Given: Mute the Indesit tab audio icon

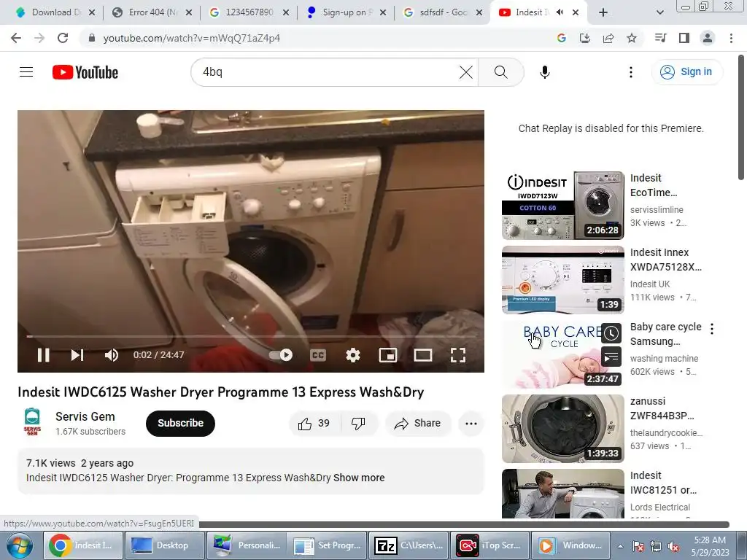Looking at the screenshot, I should click(x=560, y=12).
